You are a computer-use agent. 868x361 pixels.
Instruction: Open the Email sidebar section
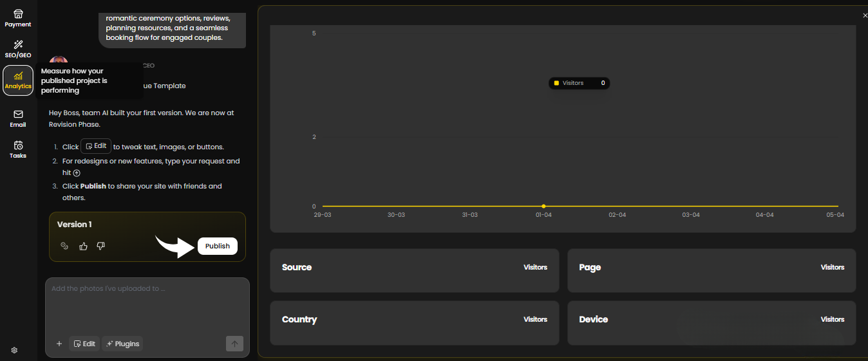pos(18,118)
